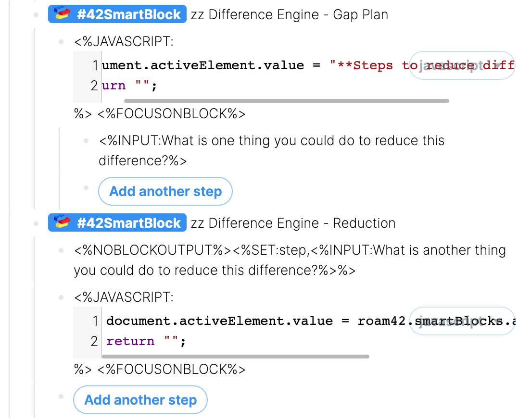Image resolution: width=531 pixels, height=420 pixels.
Task: Click the bullet beside the first JAVASCRIPT block
Action: 61,42
